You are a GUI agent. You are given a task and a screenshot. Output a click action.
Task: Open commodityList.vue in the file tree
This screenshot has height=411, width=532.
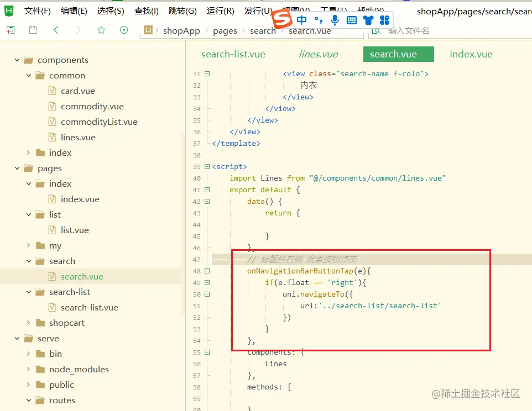point(99,122)
